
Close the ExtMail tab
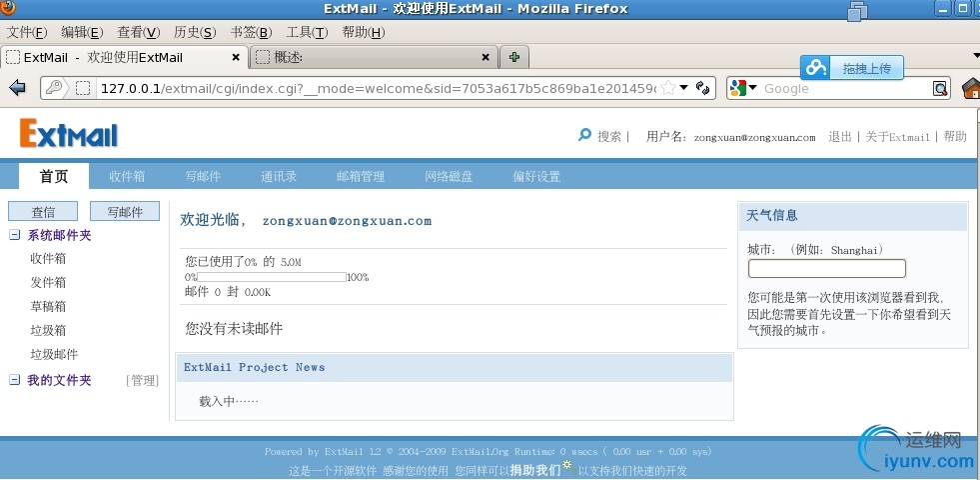coord(236,57)
